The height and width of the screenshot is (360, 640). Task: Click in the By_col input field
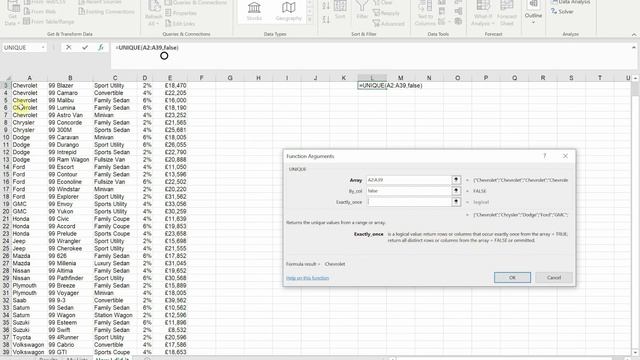pos(409,191)
